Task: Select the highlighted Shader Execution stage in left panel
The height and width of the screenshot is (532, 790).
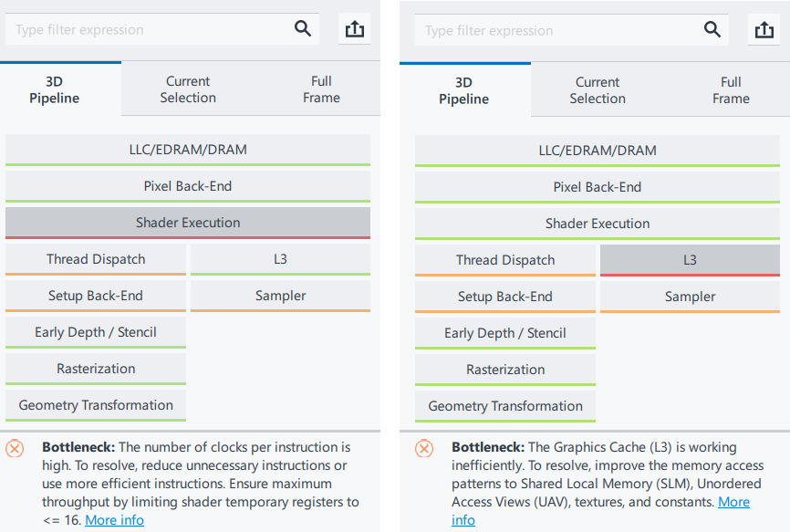Action: (x=188, y=223)
